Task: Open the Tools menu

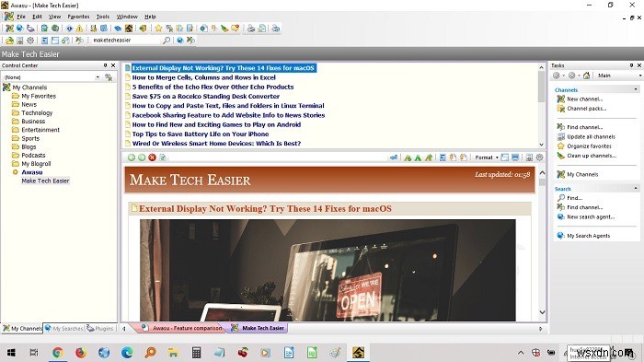Action: tap(103, 17)
